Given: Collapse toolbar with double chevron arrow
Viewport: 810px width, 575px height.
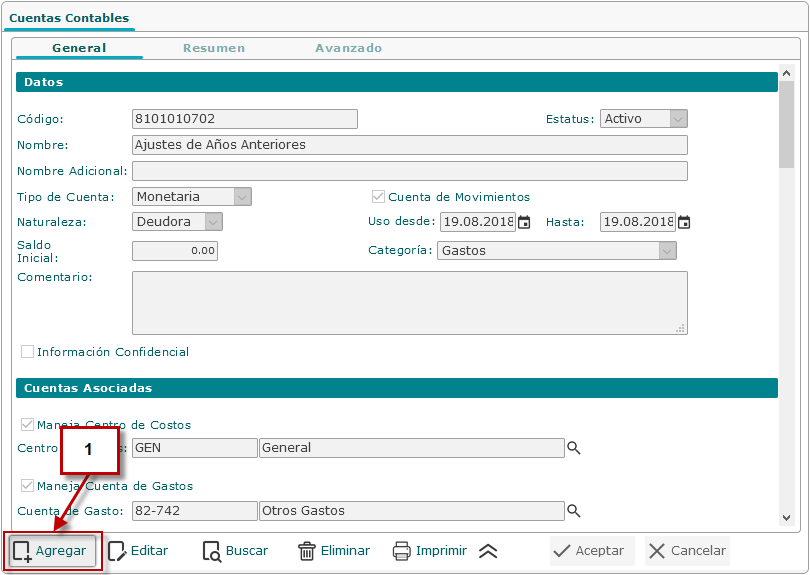Looking at the screenshot, I should click(x=488, y=551).
